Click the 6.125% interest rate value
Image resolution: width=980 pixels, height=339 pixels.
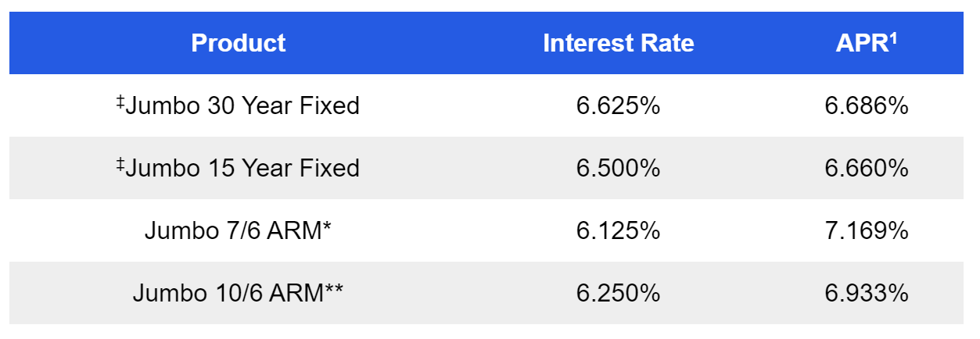click(618, 231)
